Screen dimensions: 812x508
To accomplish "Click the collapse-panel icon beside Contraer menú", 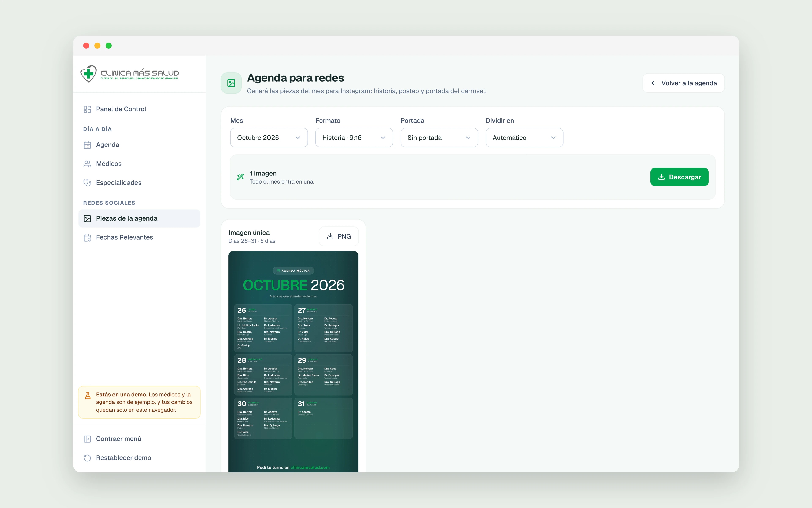I will [x=87, y=439].
